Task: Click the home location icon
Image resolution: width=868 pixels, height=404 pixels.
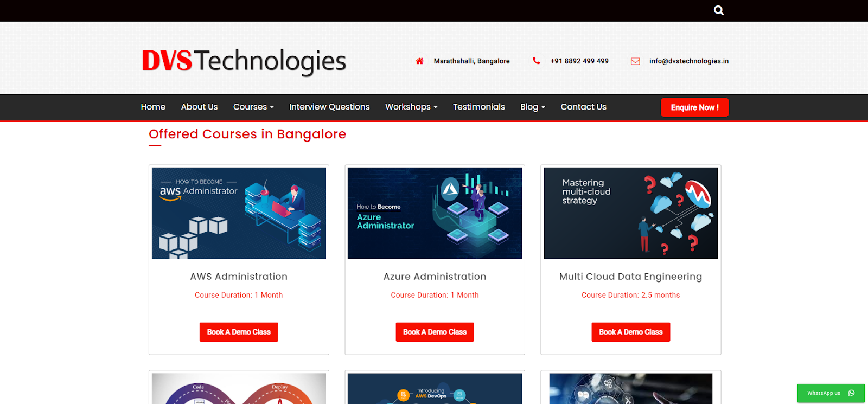Action: click(419, 61)
